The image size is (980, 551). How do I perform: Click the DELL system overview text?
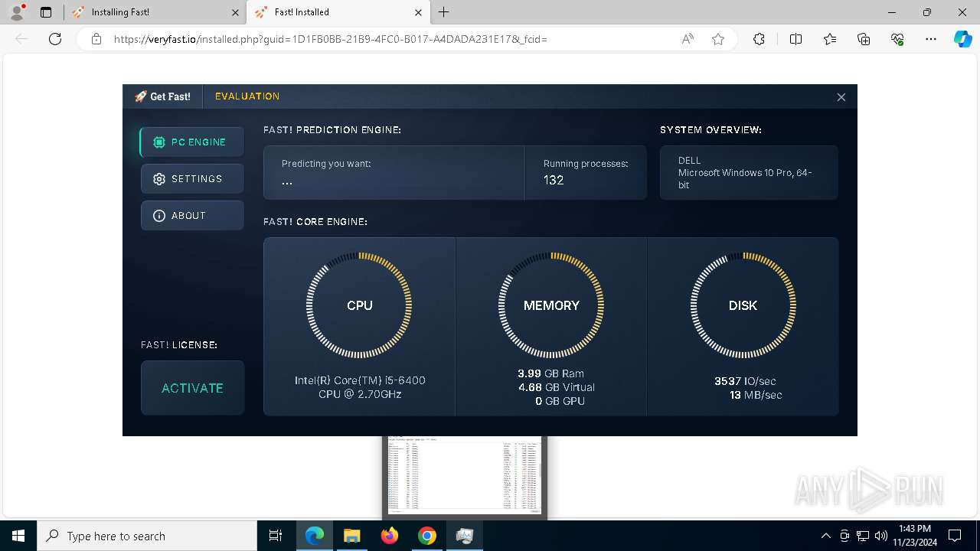(689, 161)
